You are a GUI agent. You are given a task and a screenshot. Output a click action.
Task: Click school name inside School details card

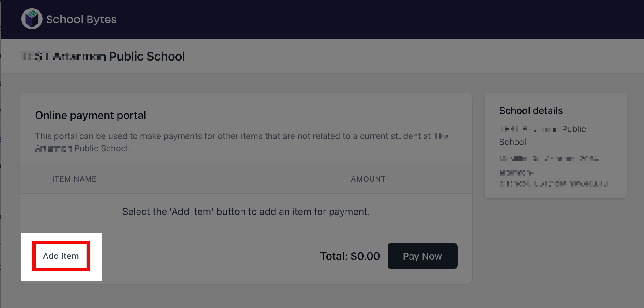tap(542, 129)
